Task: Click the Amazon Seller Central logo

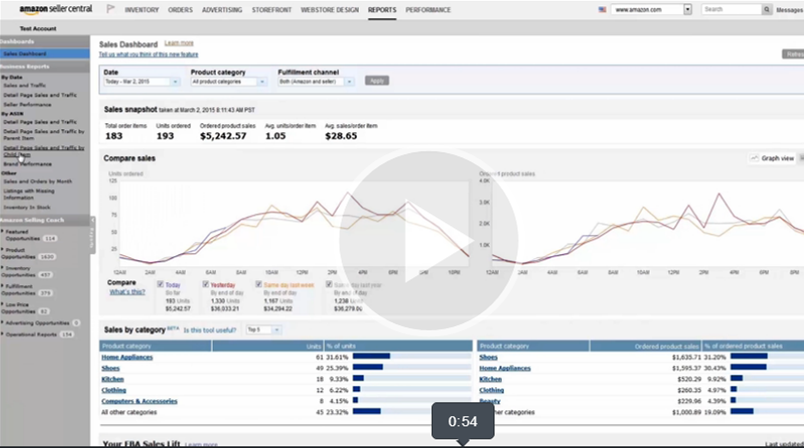Action: pyautogui.click(x=56, y=9)
